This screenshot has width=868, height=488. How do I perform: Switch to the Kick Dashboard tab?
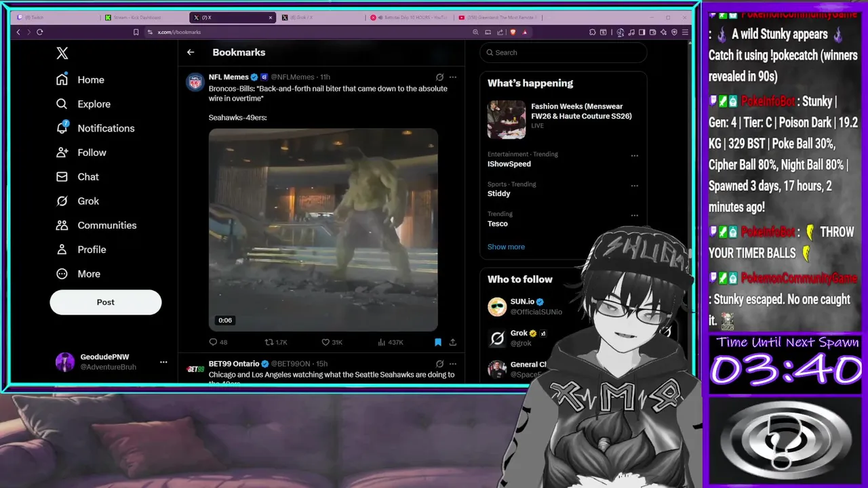pos(146,18)
